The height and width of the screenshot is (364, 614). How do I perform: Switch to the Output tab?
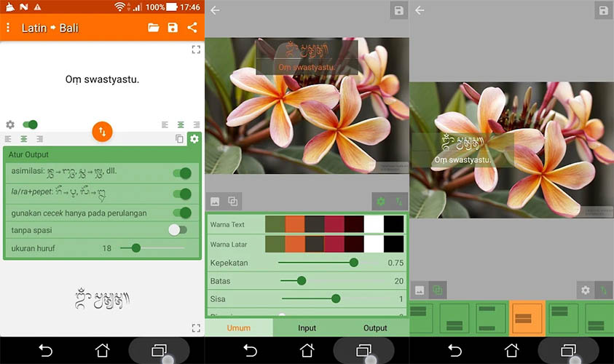pyautogui.click(x=375, y=328)
